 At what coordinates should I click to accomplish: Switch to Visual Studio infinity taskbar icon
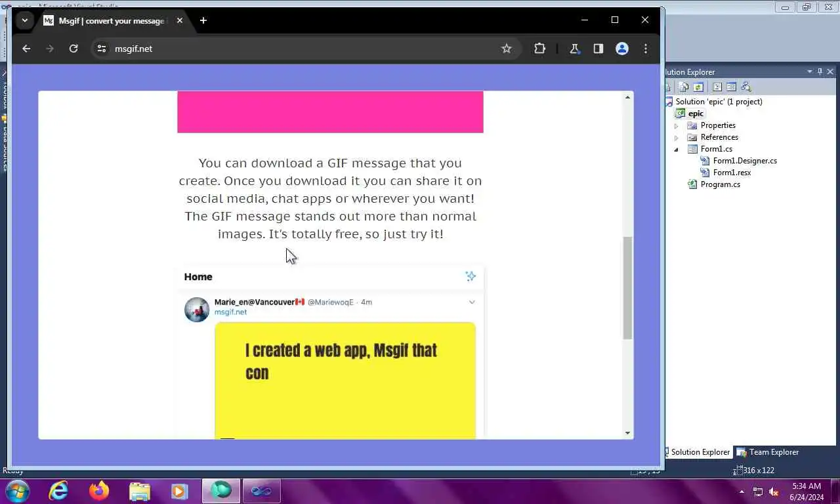coord(261,491)
